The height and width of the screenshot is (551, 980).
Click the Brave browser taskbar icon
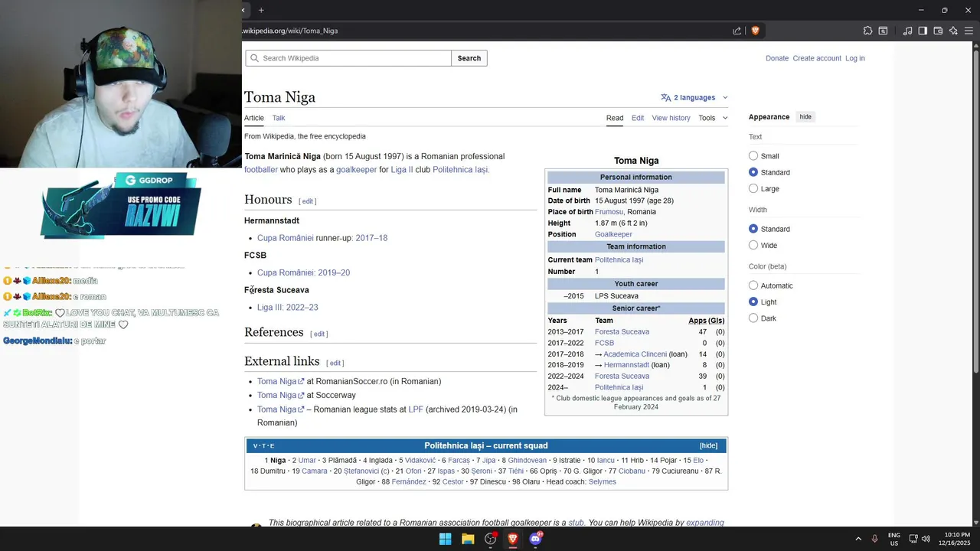pyautogui.click(x=513, y=539)
